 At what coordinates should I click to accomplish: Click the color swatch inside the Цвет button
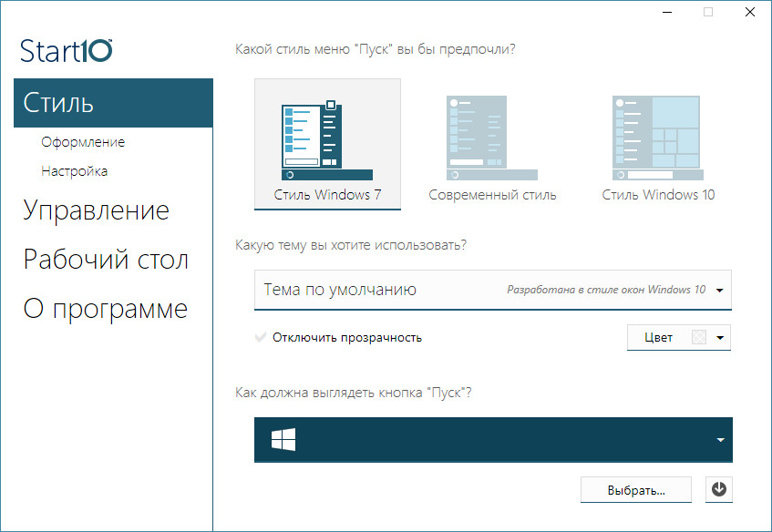pyautogui.click(x=697, y=337)
